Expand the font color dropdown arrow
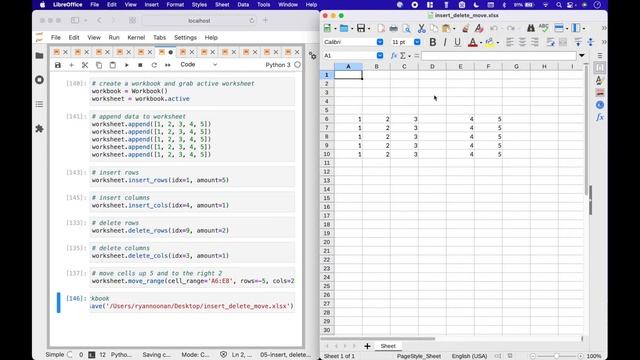The height and width of the screenshot is (360, 640). coord(481,42)
